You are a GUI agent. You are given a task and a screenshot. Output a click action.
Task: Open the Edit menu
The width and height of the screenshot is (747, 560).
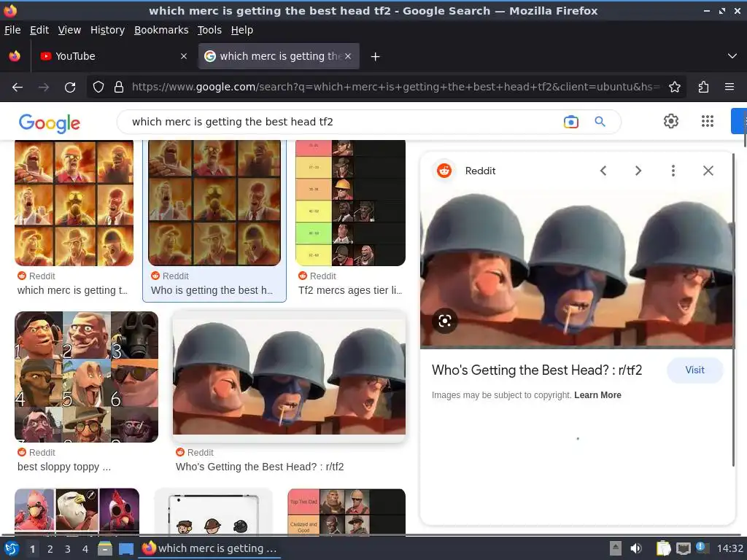click(39, 30)
